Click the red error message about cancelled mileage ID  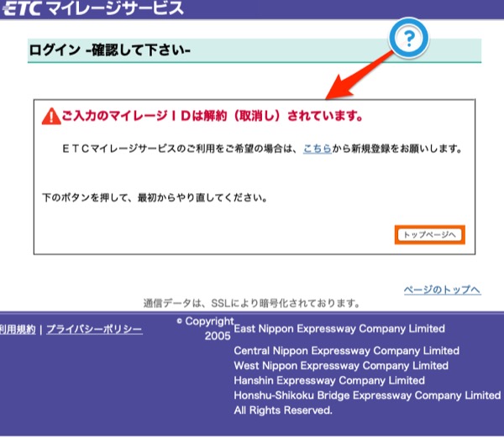pyautogui.click(x=213, y=116)
